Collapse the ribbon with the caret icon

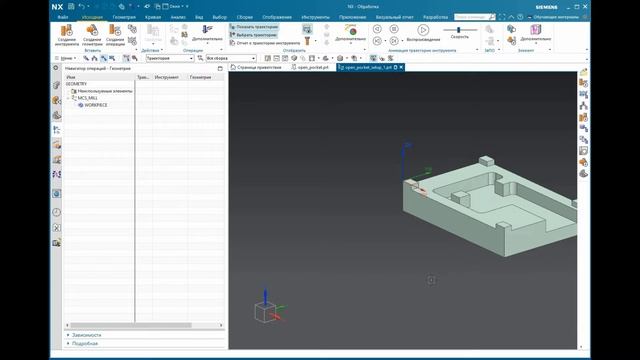pyautogui.click(x=511, y=17)
